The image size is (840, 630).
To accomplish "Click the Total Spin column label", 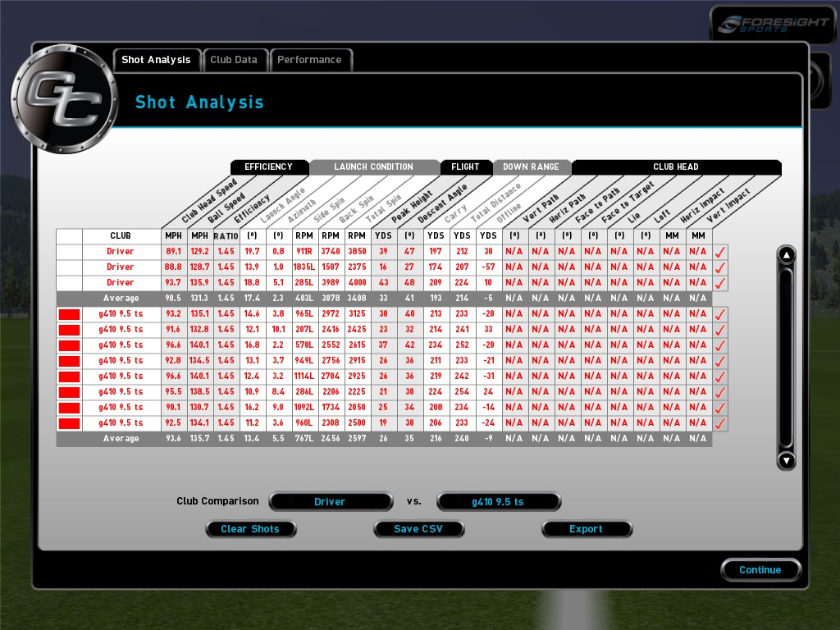I will pyautogui.click(x=383, y=209).
